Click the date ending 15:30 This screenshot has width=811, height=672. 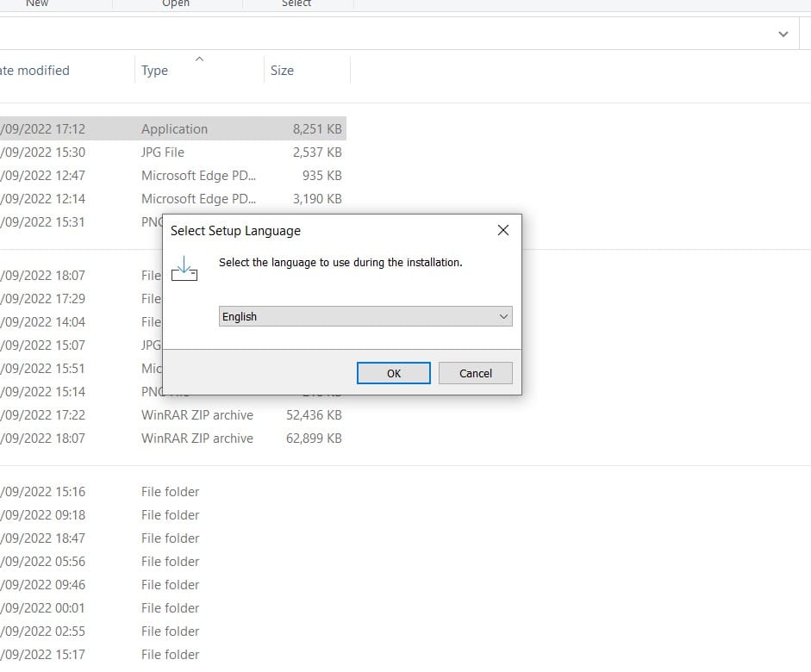pos(42,152)
